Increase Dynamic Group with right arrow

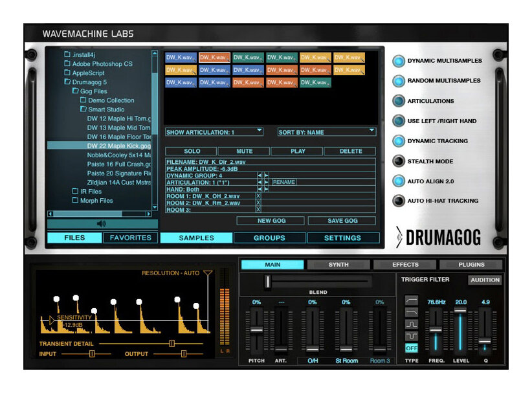click(x=267, y=175)
